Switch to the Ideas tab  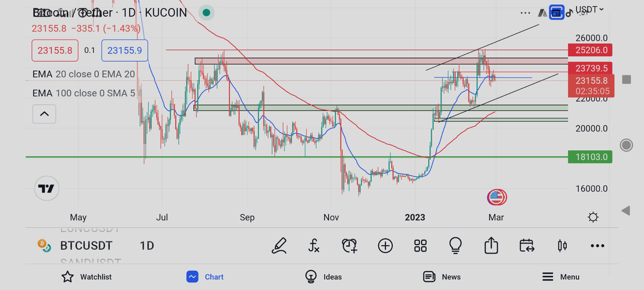[324, 277]
